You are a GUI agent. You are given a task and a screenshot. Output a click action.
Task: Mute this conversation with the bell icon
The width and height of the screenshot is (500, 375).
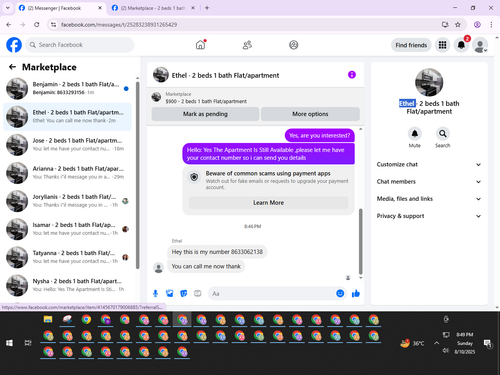[x=414, y=134]
